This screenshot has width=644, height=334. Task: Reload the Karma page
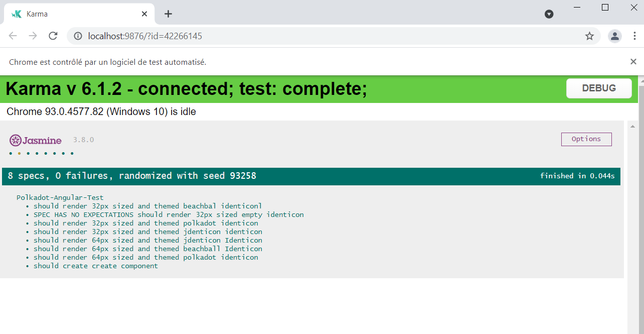[53, 36]
